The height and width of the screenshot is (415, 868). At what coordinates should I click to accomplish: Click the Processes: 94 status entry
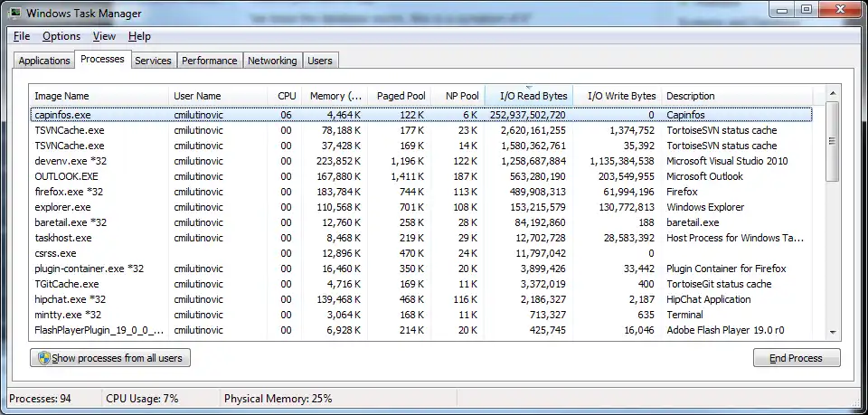40,399
